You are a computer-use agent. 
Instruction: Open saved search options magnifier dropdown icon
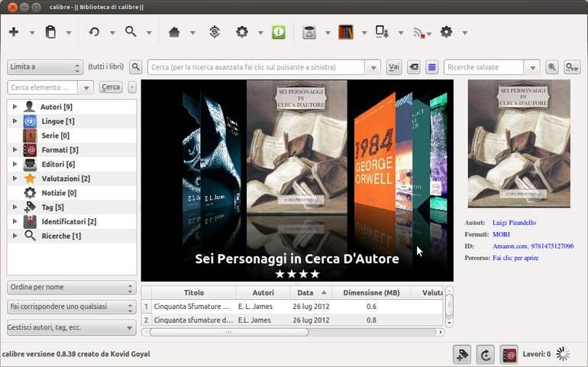pos(572,67)
